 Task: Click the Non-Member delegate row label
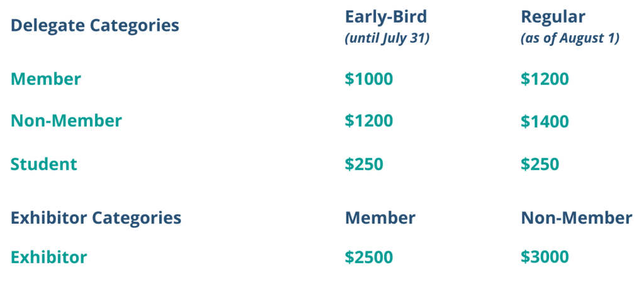pos(66,121)
